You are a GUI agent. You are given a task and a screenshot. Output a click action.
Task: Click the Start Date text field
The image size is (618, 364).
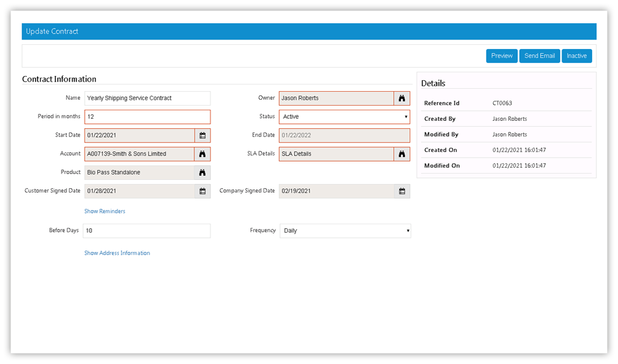click(139, 136)
